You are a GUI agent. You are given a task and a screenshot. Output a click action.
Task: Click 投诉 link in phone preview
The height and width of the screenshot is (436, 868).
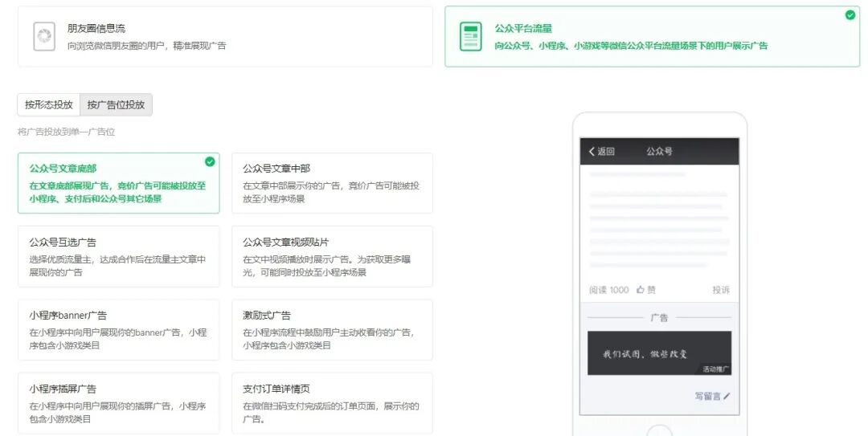click(721, 290)
